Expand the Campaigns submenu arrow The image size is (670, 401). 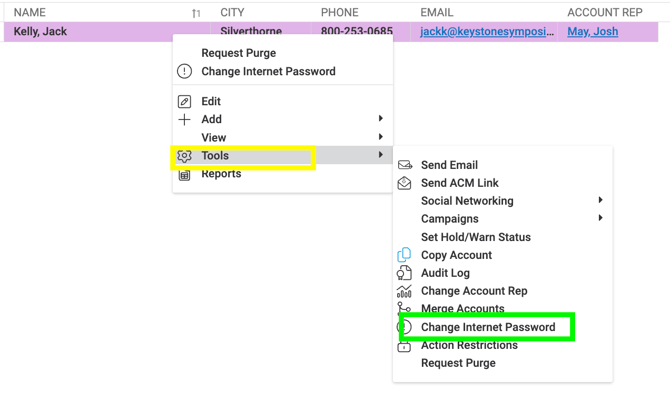(x=600, y=219)
